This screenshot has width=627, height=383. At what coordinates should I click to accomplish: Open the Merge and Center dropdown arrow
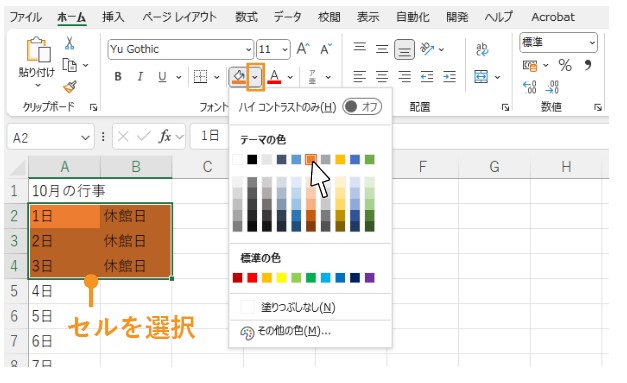[497, 77]
